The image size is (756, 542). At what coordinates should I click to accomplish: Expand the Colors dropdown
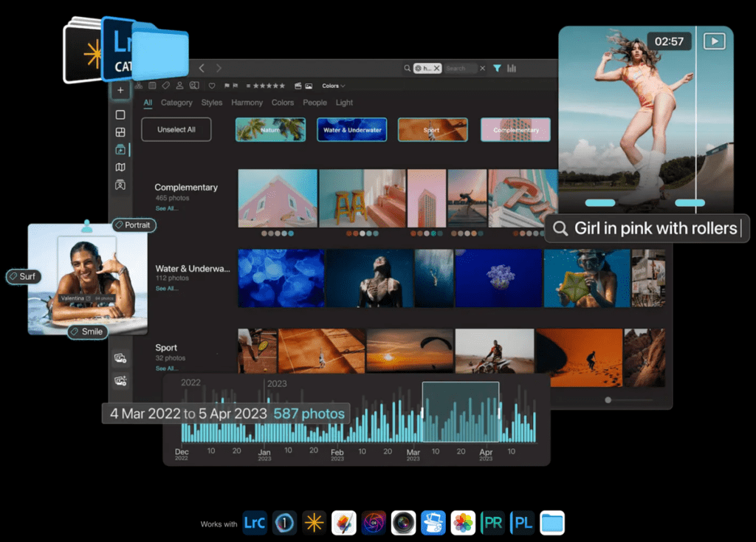click(334, 86)
